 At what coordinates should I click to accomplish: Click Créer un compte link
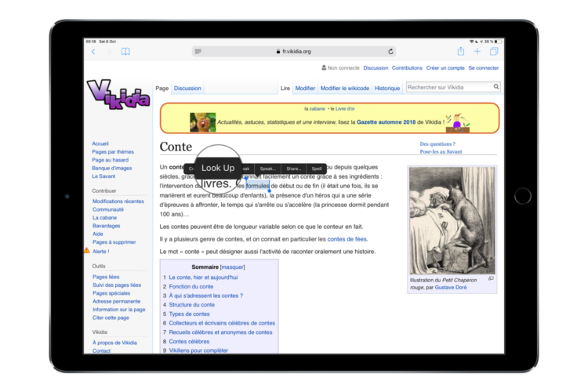click(445, 68)
